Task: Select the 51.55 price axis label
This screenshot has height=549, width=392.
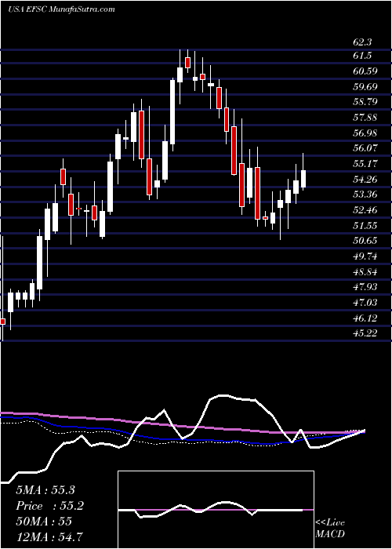Action: pos(365,225)
